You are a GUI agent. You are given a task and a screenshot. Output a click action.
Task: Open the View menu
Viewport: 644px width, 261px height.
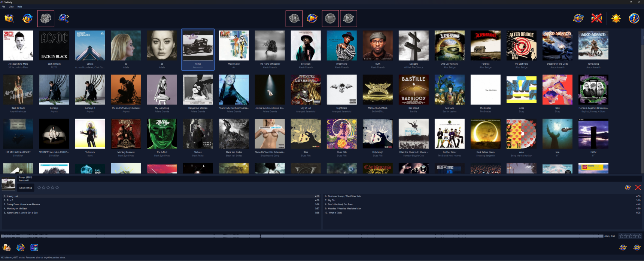[x=11, y=7]
